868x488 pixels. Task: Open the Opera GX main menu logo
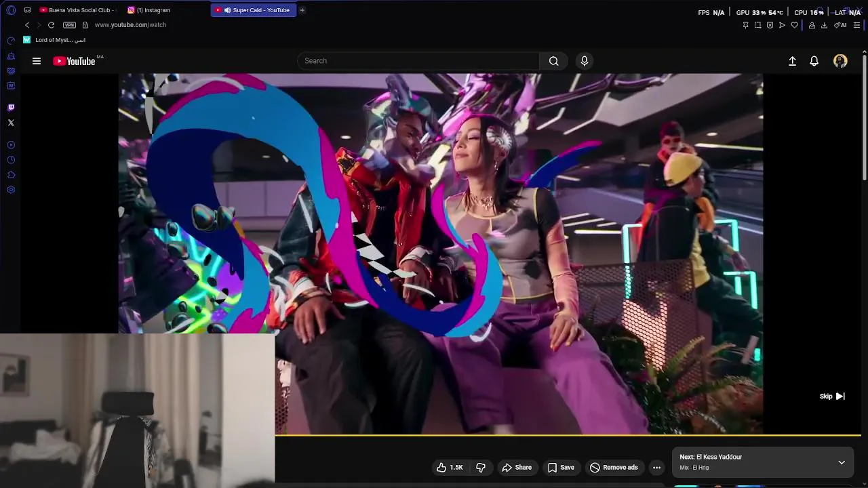coord(11,10)
